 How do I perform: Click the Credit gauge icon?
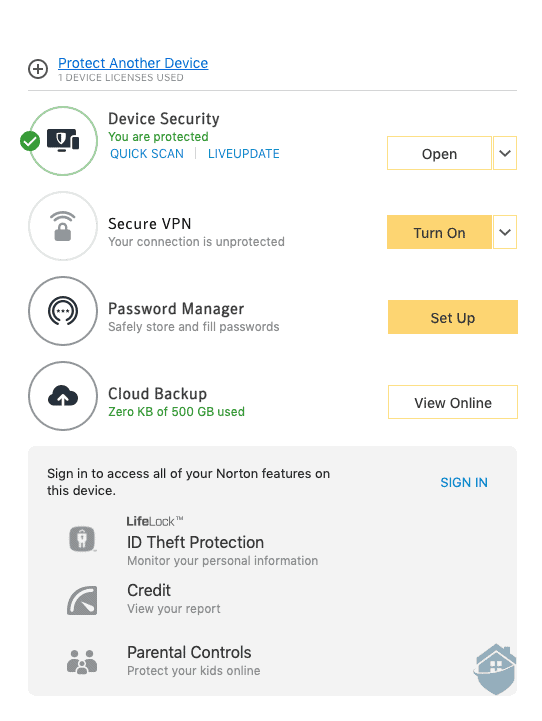click(82, 601)
